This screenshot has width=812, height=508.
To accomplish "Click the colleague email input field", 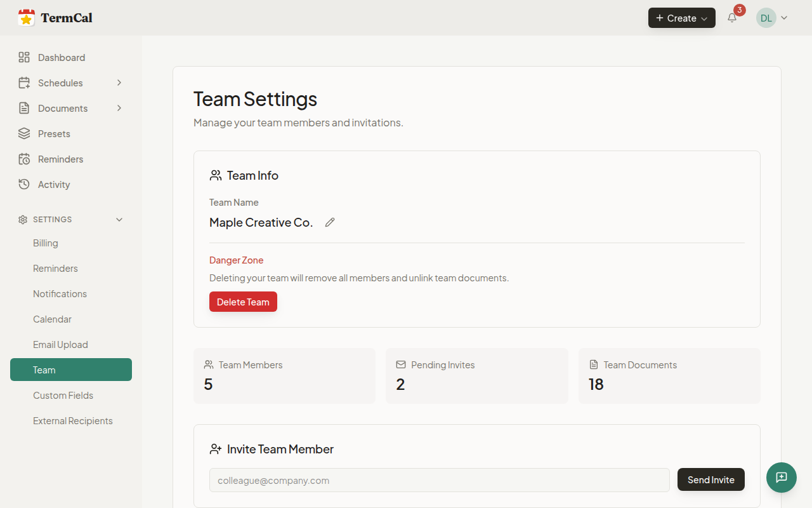I will (439, 480).
